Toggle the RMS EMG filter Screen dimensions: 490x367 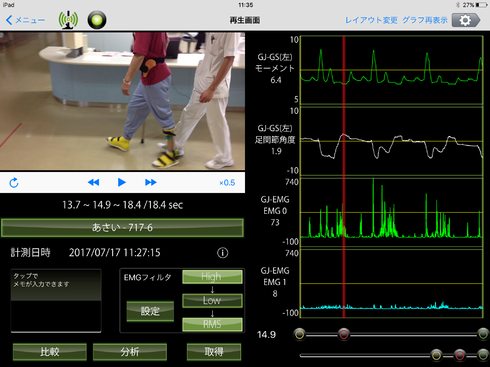[212, 324]
